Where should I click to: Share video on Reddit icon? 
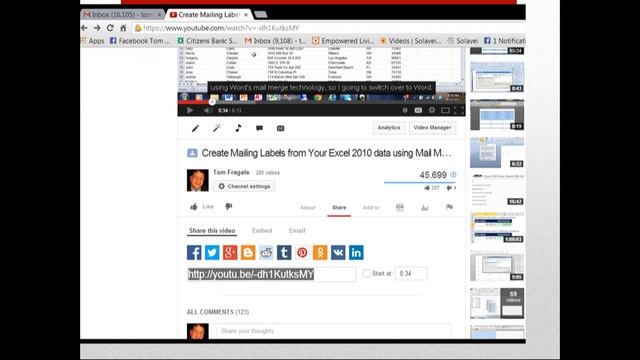pos(266,253)
